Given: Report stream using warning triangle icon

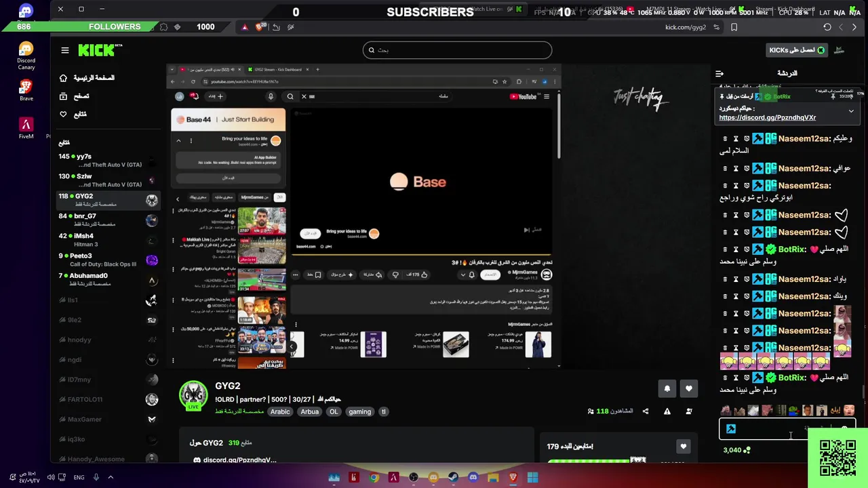Looking at the screenshot, I should click(667, 411).
